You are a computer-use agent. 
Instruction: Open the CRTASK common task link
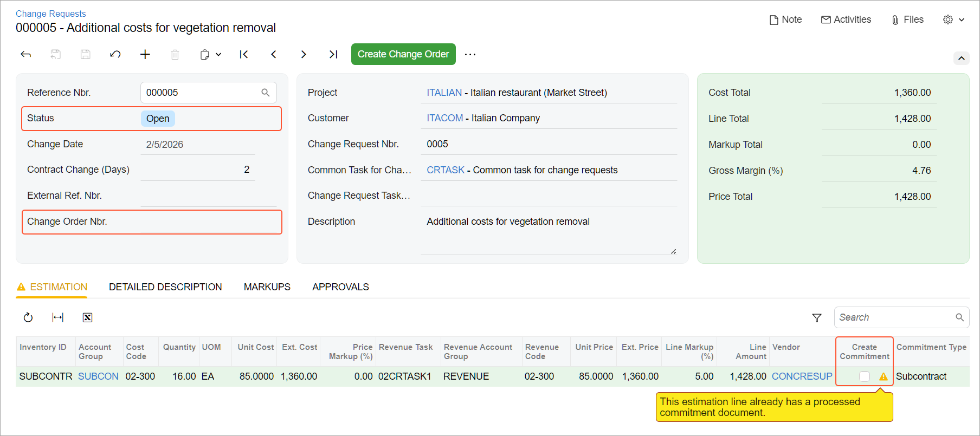pos(446,170)
